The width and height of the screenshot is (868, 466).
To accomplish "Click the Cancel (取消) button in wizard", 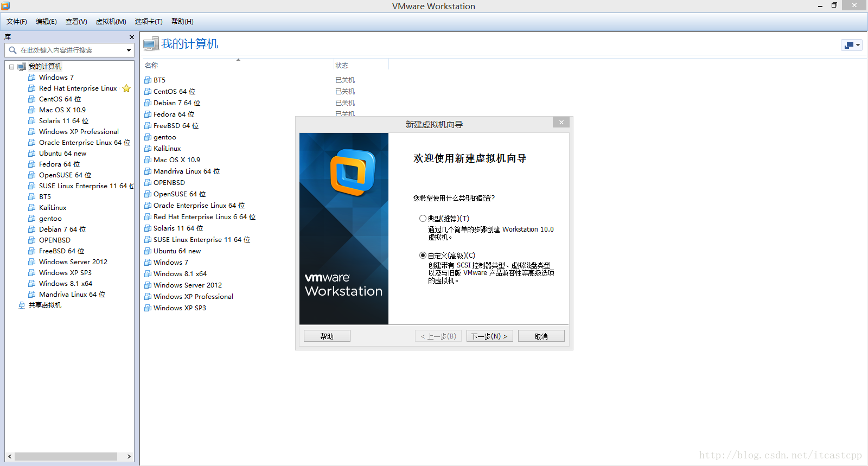I will [x=541, y=336].
